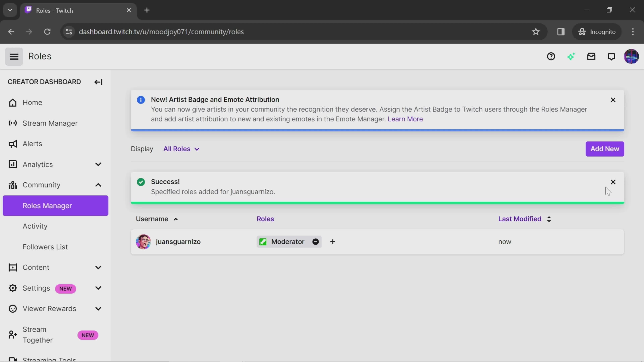Viewport: 644px width, 362px height.
Task: Close the Success notification message
Action: [x=613, y=182]
